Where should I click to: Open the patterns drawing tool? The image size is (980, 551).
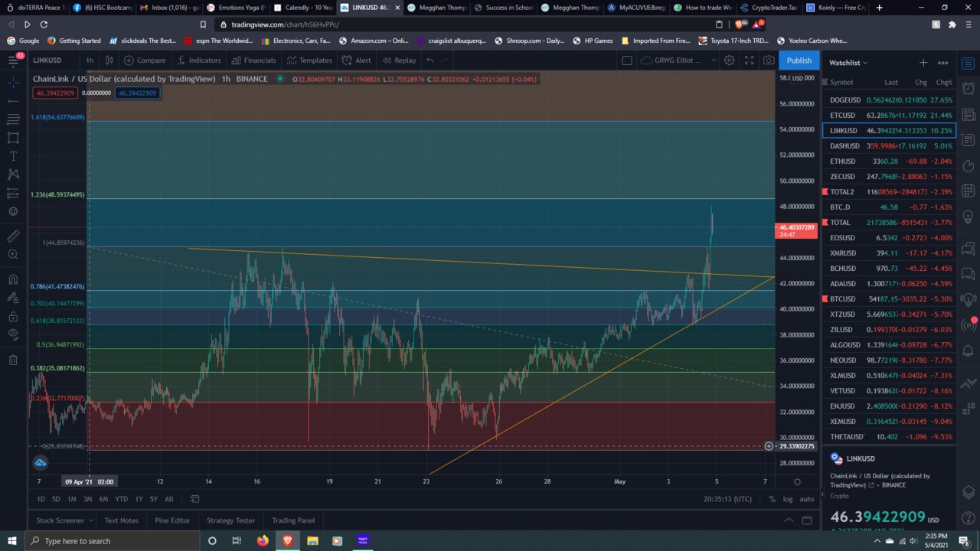[13, 174]
